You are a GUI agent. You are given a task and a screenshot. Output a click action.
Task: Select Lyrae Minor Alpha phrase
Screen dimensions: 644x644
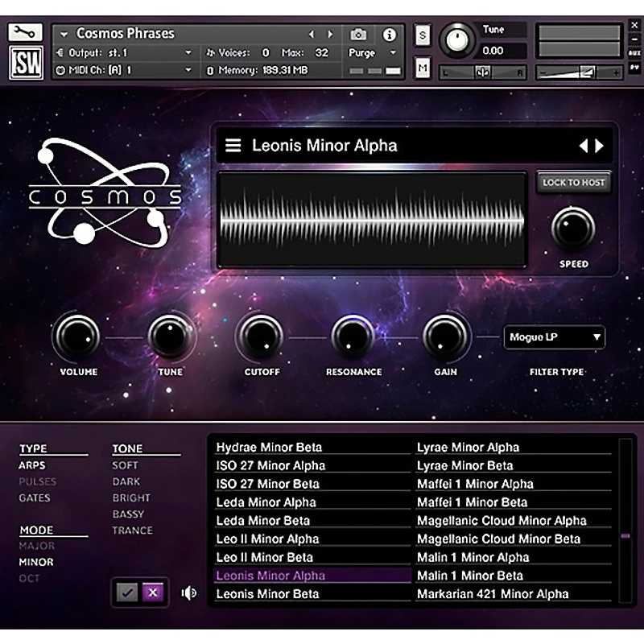click(x=514, y=447)
